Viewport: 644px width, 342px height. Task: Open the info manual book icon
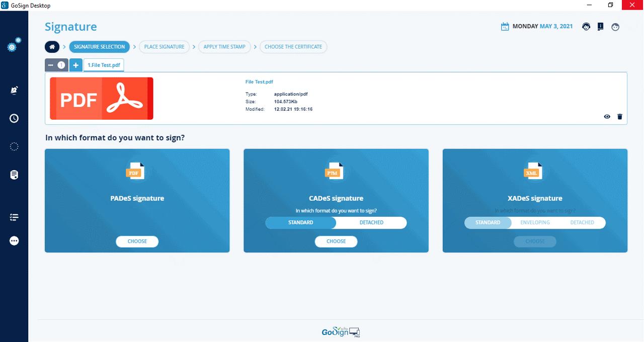[x=600, y=26]
